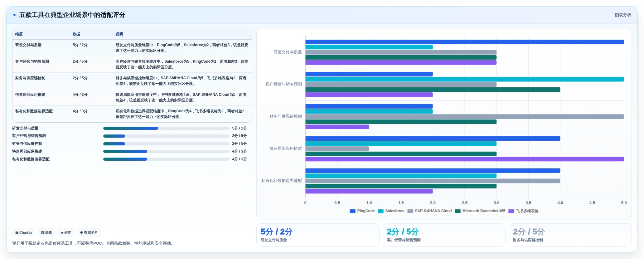Click the 维度 column header

19,34
